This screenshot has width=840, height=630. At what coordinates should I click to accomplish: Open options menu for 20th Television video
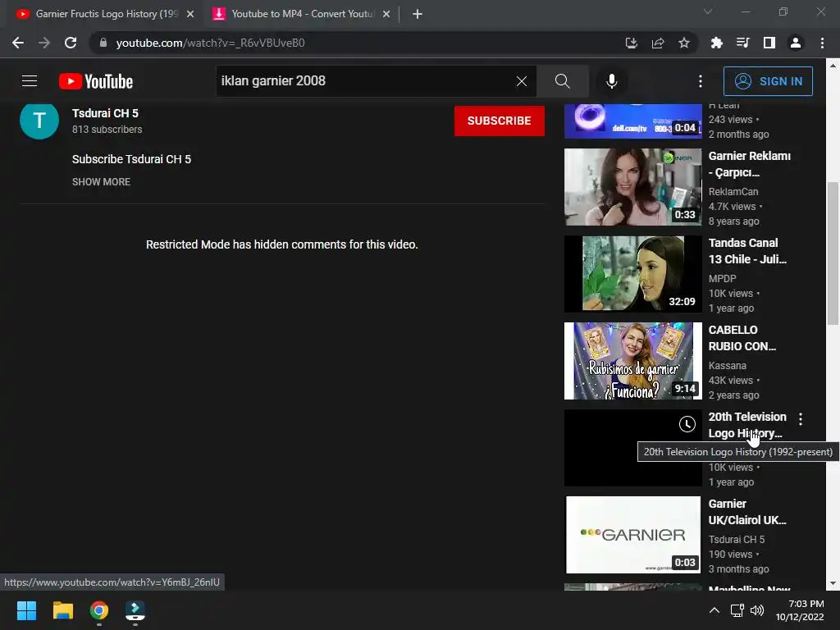801,419
